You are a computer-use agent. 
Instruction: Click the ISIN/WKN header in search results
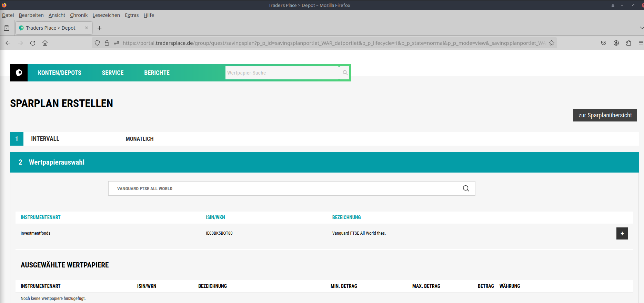point(215,217)
